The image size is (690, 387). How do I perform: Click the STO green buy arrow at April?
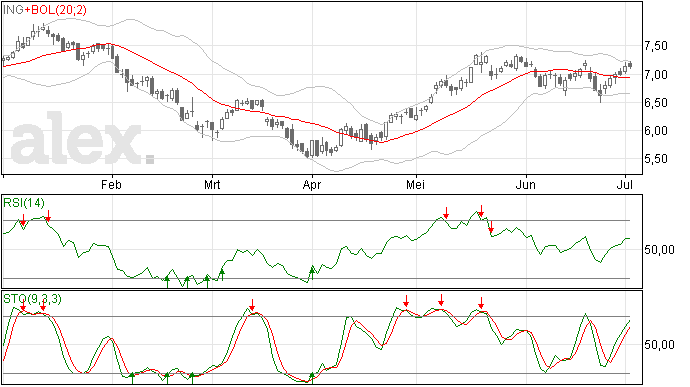point(312,378)
